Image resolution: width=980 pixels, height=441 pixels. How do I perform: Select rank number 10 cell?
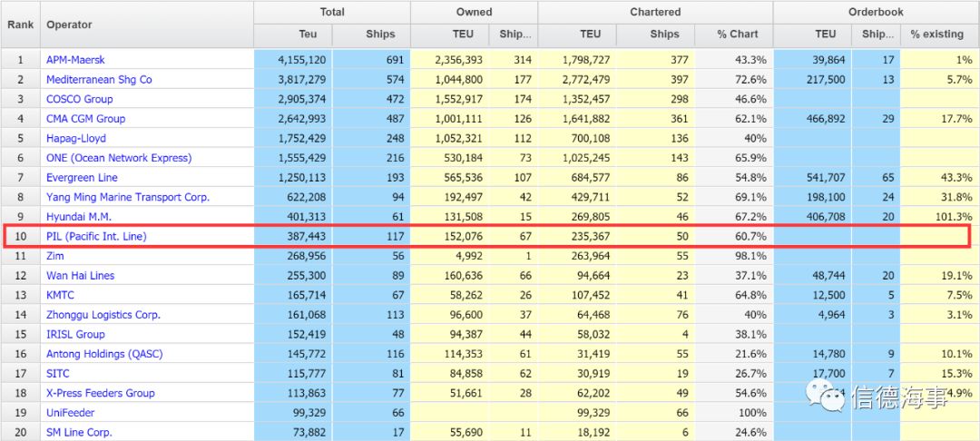(x=20, y=236)
